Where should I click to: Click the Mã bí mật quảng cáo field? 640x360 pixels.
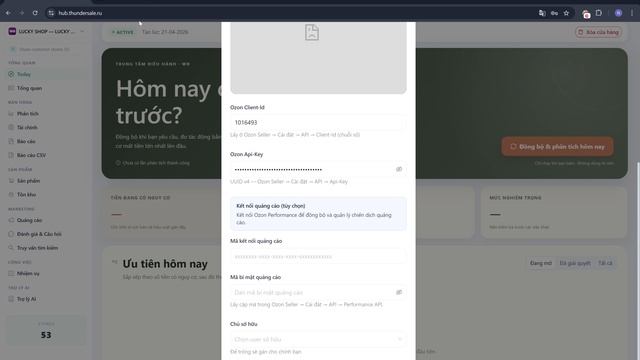318,292
